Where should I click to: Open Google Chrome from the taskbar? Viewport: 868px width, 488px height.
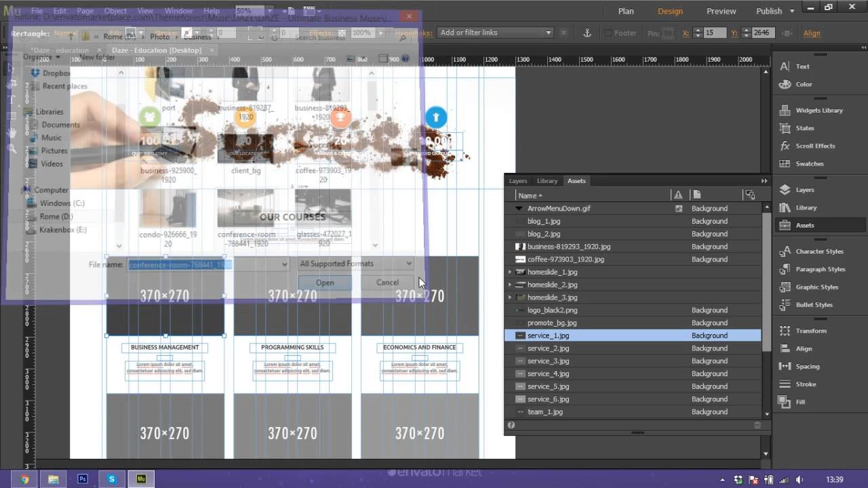coord(24,479)
